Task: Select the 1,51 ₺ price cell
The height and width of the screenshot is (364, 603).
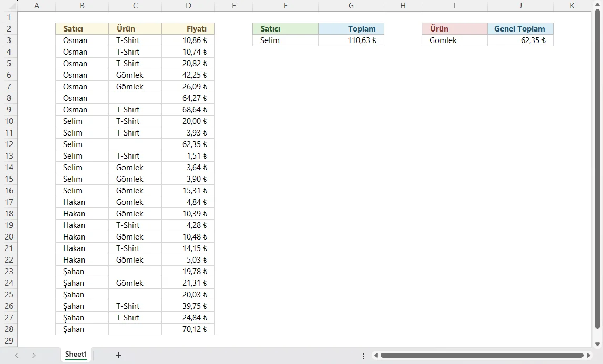Action: point(188,155)
